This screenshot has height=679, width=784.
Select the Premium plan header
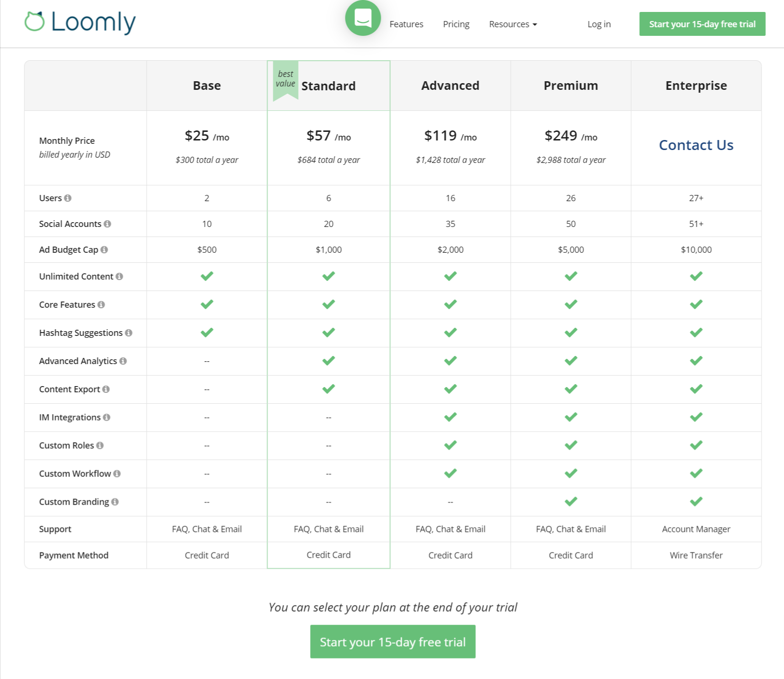pyautogui.click(x=571, y=86)
